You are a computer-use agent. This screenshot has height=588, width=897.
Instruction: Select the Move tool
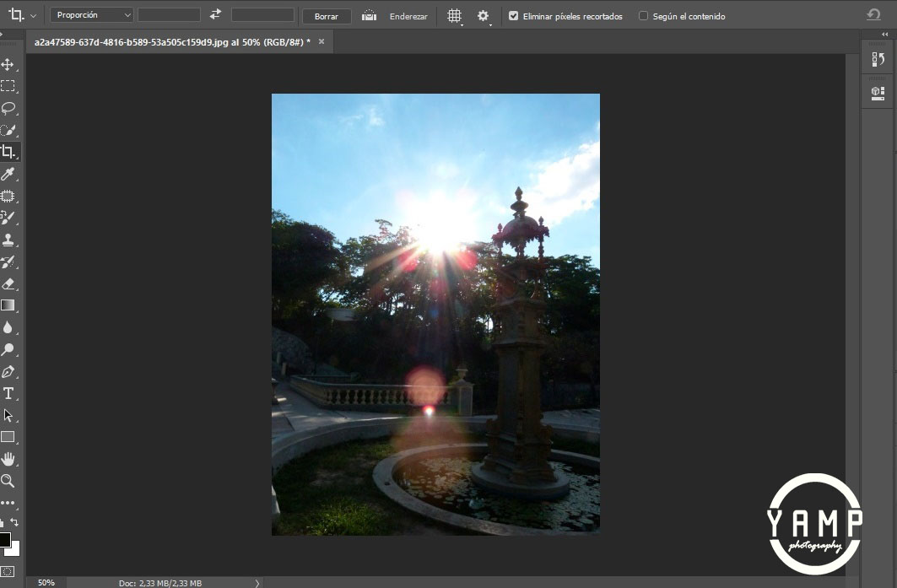(8, 64)
